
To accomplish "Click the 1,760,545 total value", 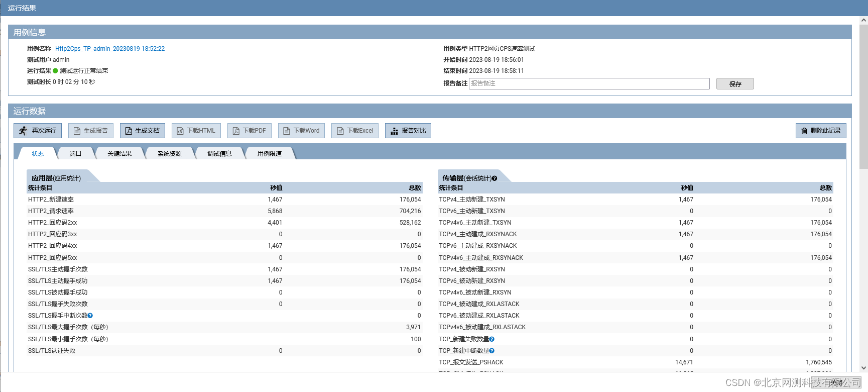I will 819,362.
